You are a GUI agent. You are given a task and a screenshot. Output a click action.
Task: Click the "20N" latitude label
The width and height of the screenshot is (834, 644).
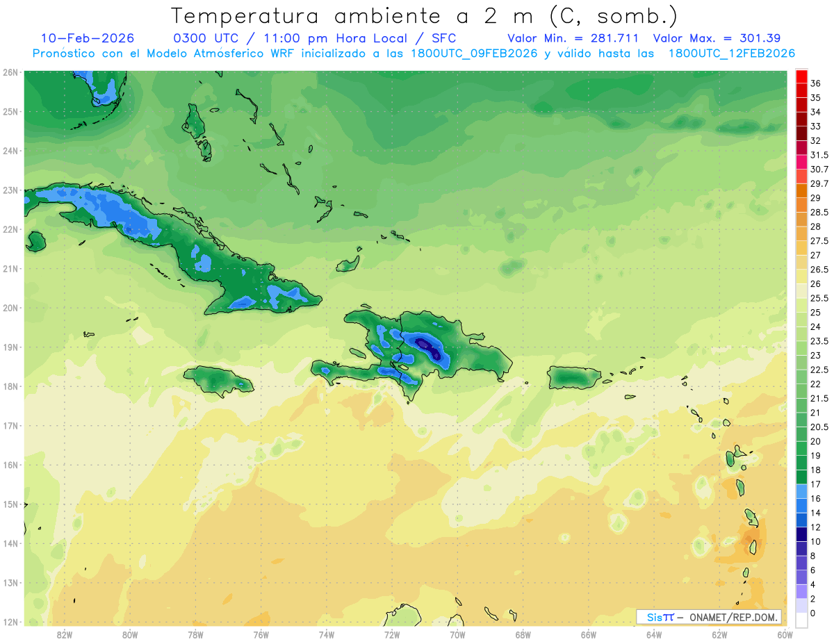point(10,308)
